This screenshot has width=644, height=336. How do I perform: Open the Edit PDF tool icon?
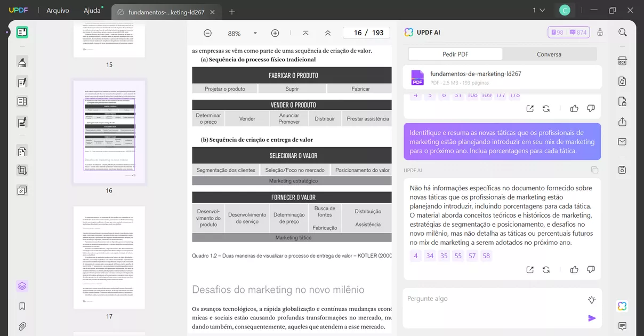point(21,82)
